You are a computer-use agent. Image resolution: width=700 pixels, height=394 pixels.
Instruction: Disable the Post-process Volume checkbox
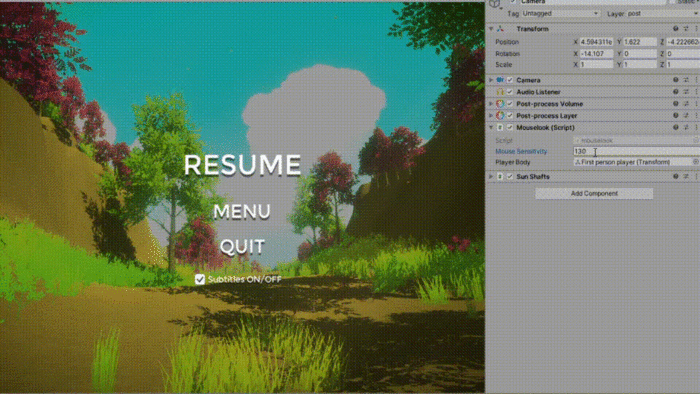click(510, 104)
